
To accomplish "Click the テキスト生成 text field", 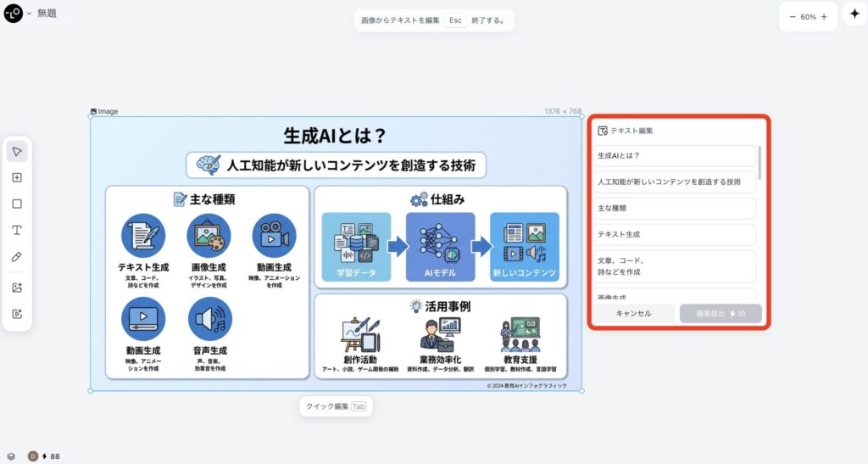I will 674,234.
